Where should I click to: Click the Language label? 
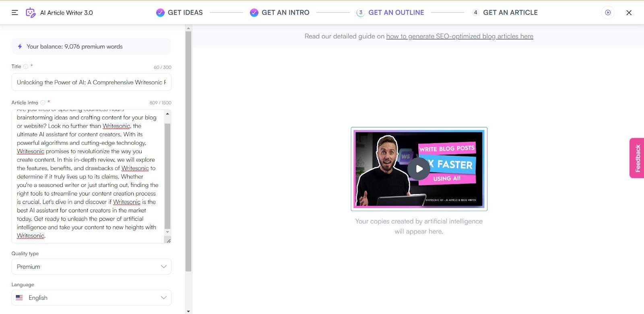coord(23,285)
